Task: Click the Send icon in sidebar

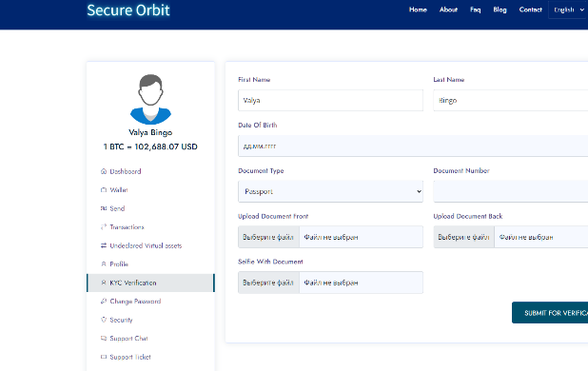Action: (104, 208)
